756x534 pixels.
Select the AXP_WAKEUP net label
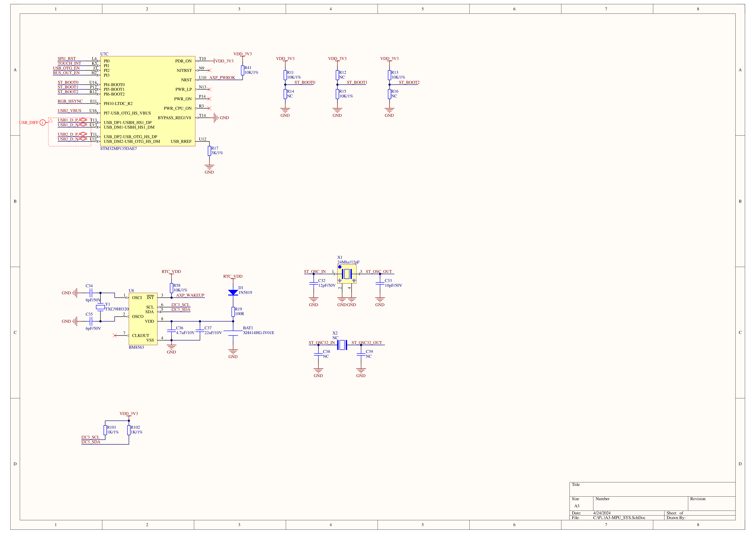190,295
